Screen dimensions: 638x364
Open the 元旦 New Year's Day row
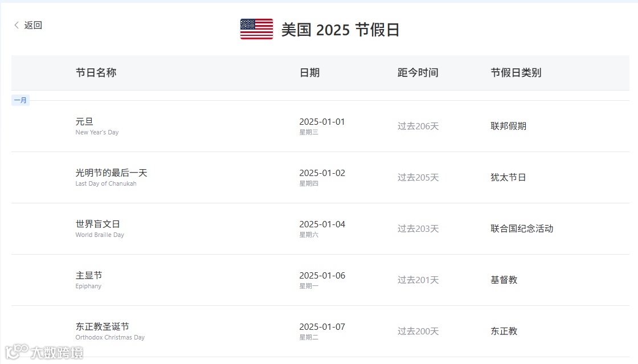coord(320,126)
